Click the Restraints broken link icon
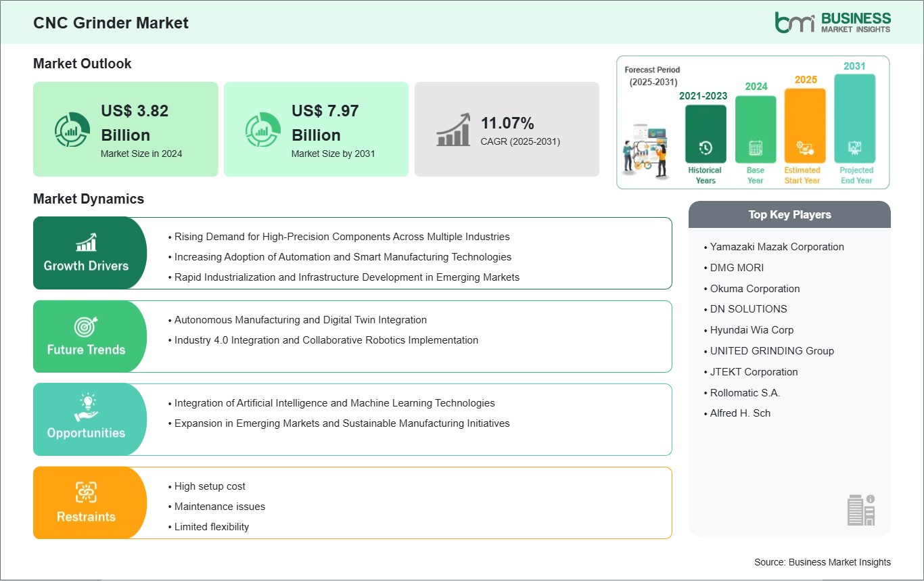The height and width of the screenshot is (581, 924). [x=86, y=492]
